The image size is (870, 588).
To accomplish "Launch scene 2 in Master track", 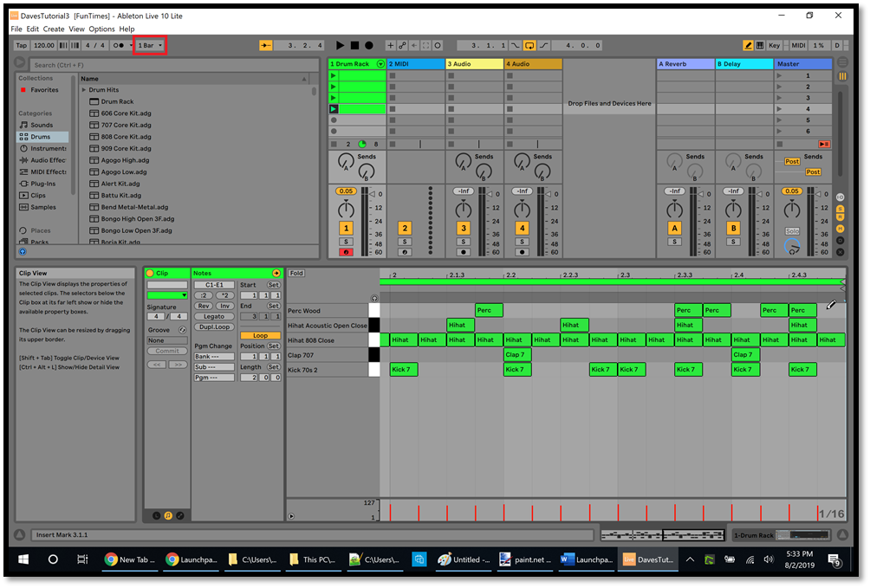I will click(x=779, y=87).
